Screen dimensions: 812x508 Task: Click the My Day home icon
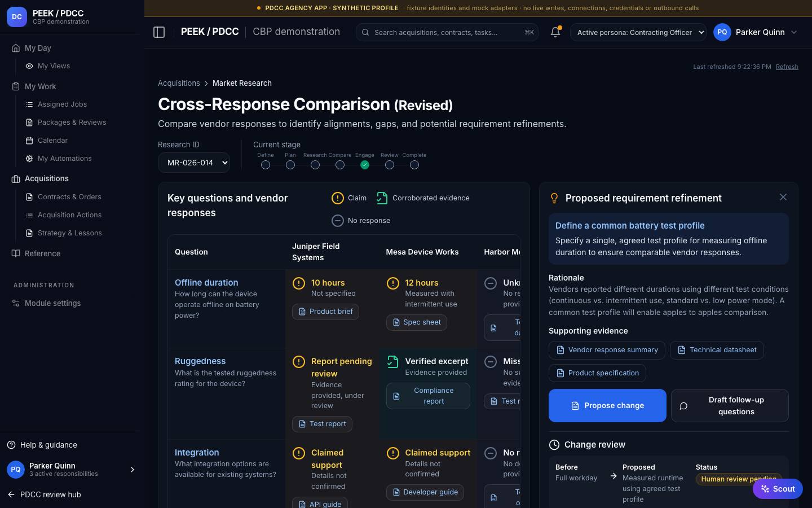(x=16, y=48)
